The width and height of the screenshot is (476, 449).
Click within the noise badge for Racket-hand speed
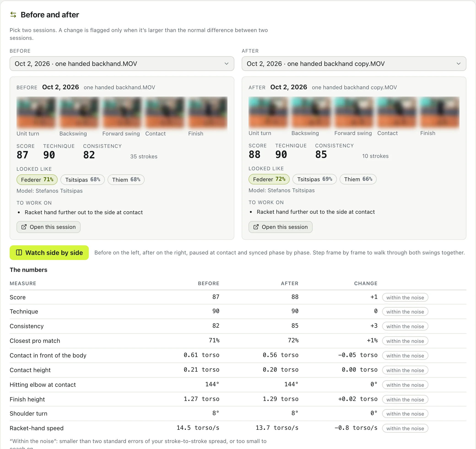[x=405, y=428]
